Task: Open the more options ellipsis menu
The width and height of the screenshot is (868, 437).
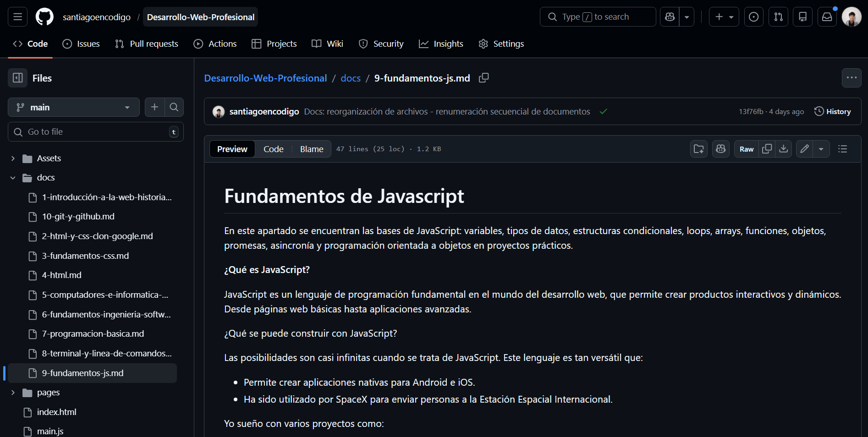Action: pos(852,78)
